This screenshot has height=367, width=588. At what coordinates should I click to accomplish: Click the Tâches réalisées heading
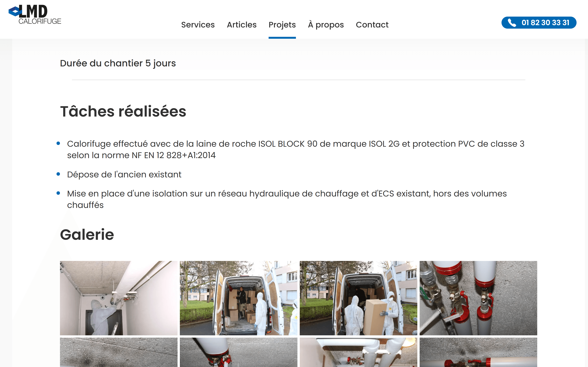(x=123, y=111)
